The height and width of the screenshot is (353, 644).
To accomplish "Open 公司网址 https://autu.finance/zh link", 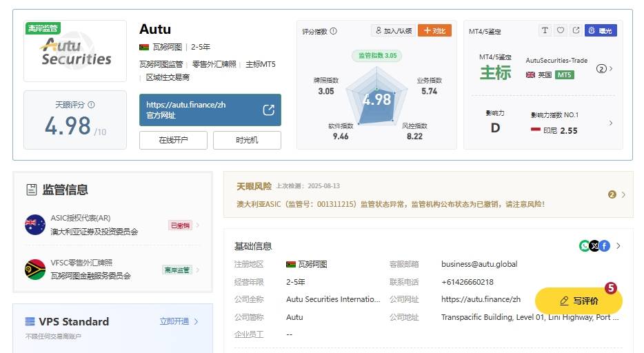I will coord(481,299).
